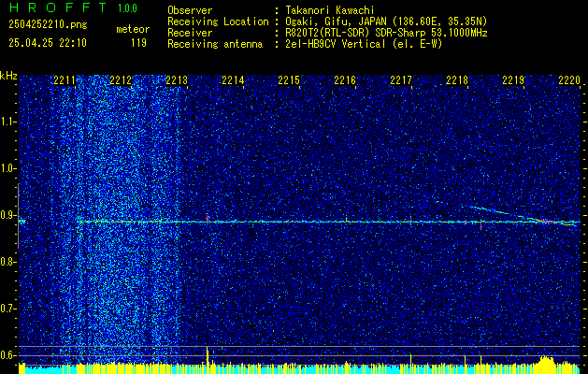The width and height of the screenshot is (588, 374).
Task: Click the gray vertical bar beside 0.9 kHz
Action: pyautogui.click(x=18, y=216)
